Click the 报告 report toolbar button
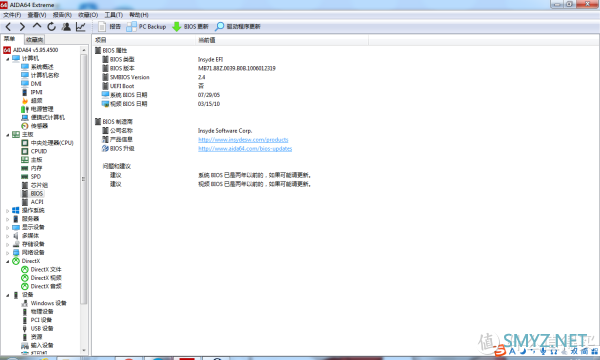 click(x=109, y=26)
